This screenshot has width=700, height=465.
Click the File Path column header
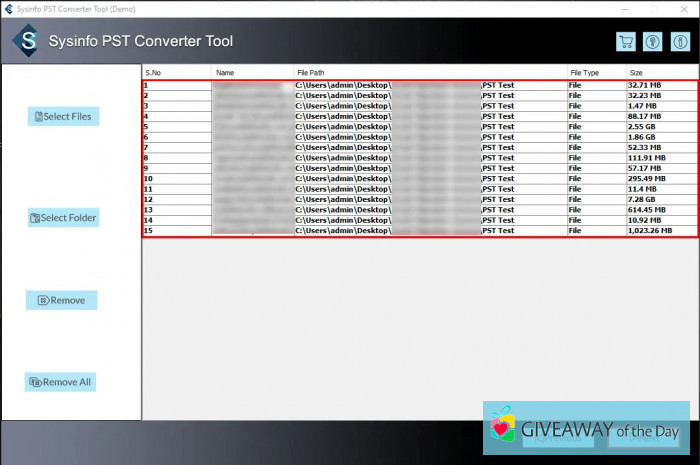(428, 73)
